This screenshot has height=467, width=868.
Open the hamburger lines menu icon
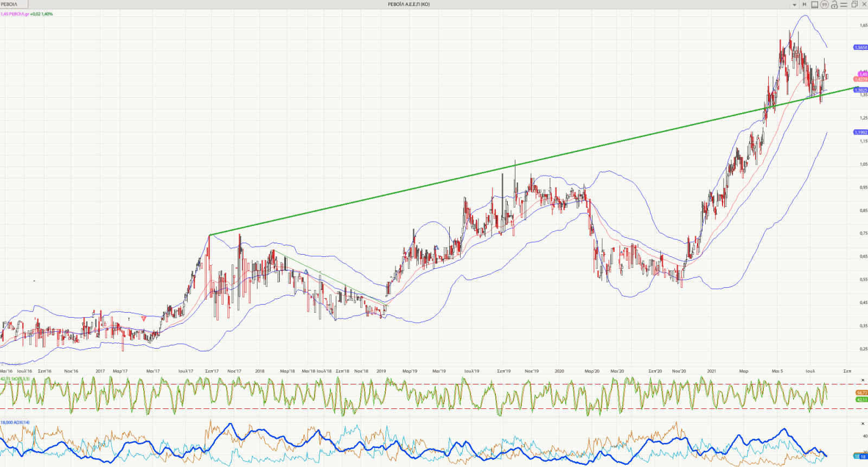[844, 4]
